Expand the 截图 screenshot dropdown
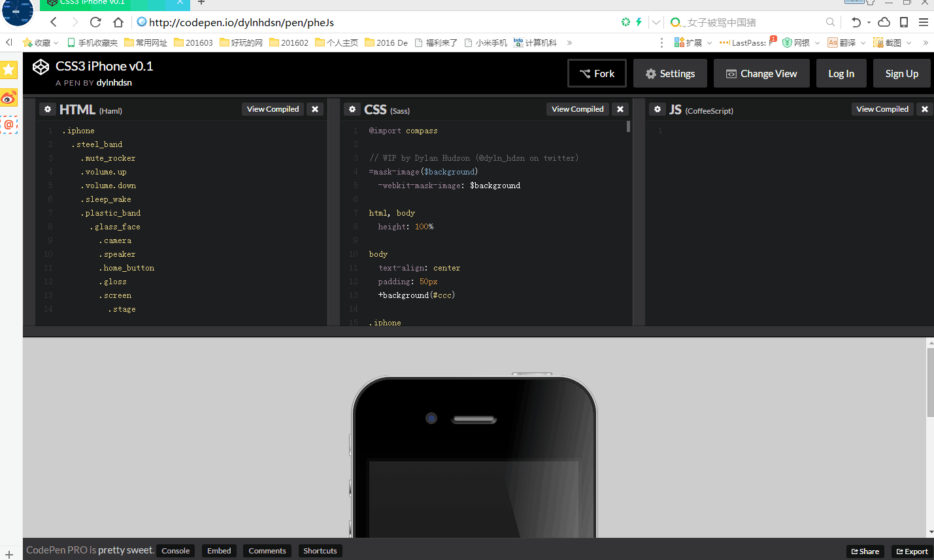 [x=909, y=43]
